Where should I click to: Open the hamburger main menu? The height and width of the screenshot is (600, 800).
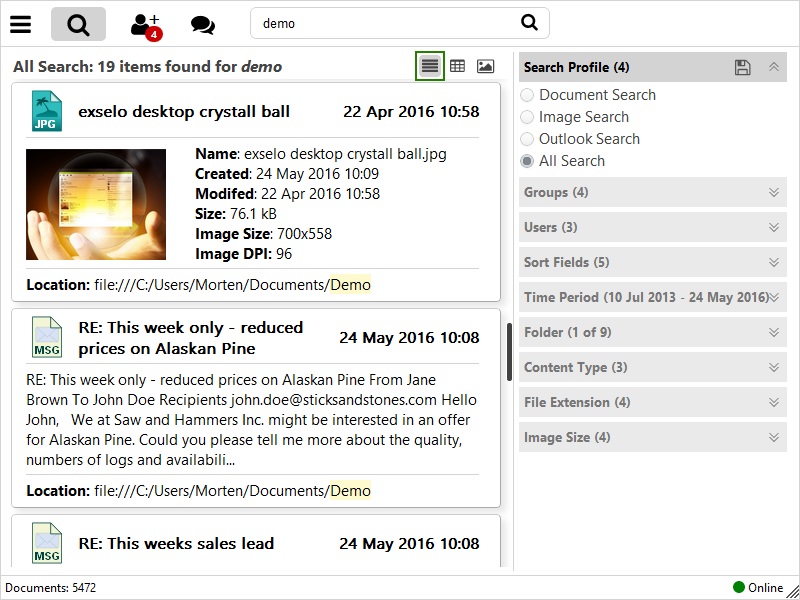(x=20, y=24)
